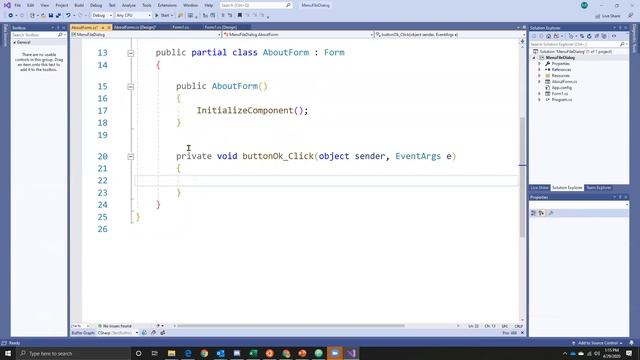Viewport: 640px width, 360px height.
Task: Collapse the buttonOk_Click method outlining node
Action: tap(131, 156)
